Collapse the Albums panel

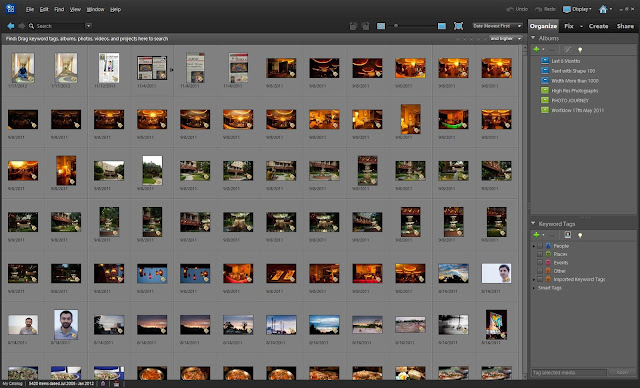pos(533,38)
